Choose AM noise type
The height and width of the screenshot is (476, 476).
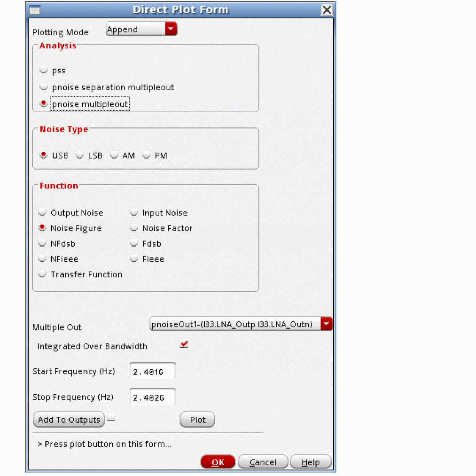coord(114,155)
